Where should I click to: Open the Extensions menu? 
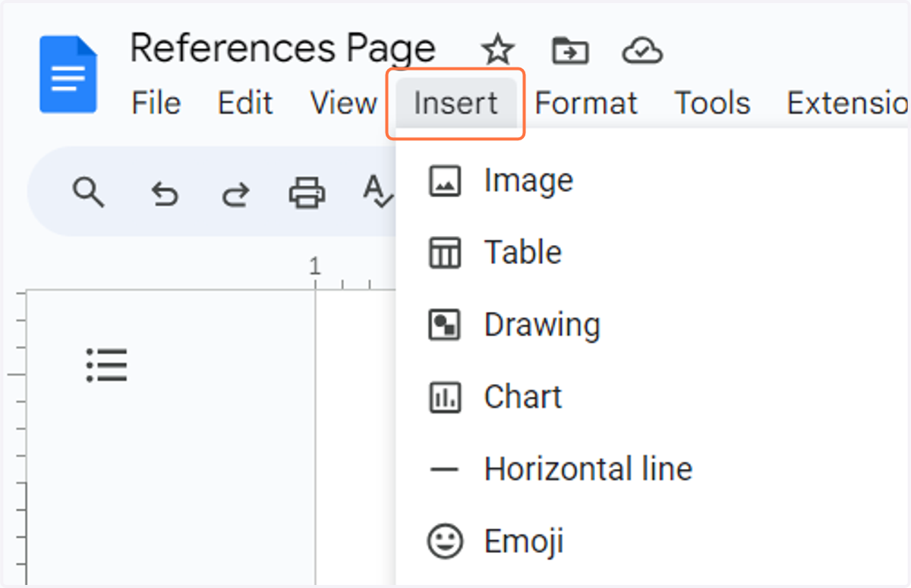[x=848, y=103]
